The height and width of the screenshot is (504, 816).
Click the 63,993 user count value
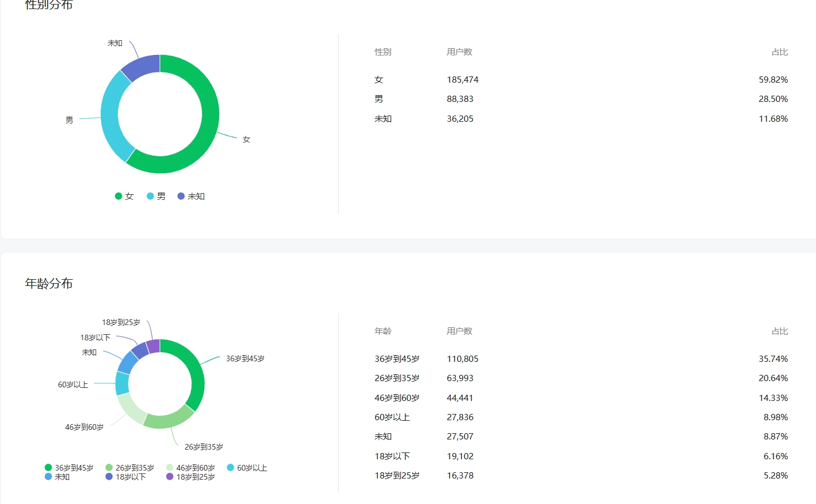tap(460, 378)
